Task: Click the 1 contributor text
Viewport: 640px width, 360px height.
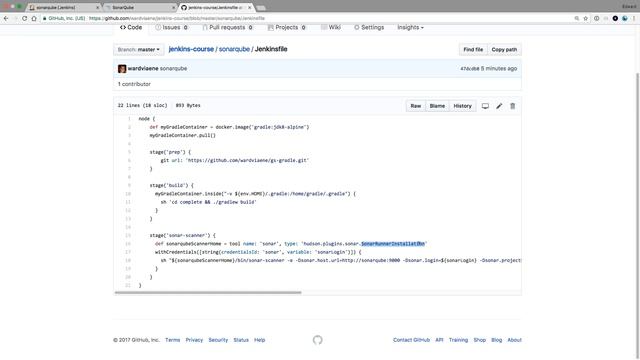Action: click(x=134, y=84)
